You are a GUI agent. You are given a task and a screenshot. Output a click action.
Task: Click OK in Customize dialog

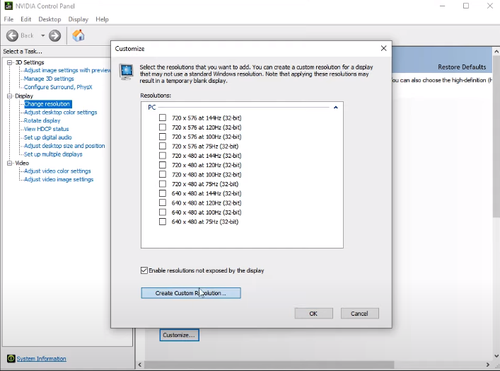coord(313,313)
